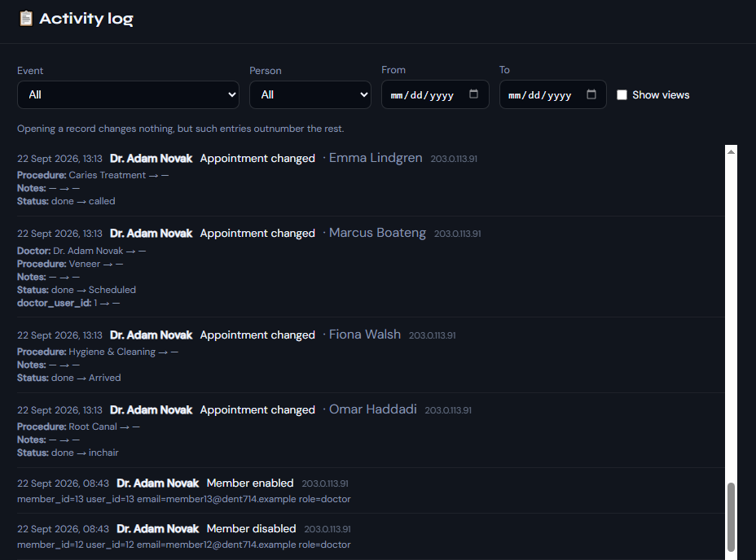Click 'Appointment changed' in Emma Lindgren entry

257,159
